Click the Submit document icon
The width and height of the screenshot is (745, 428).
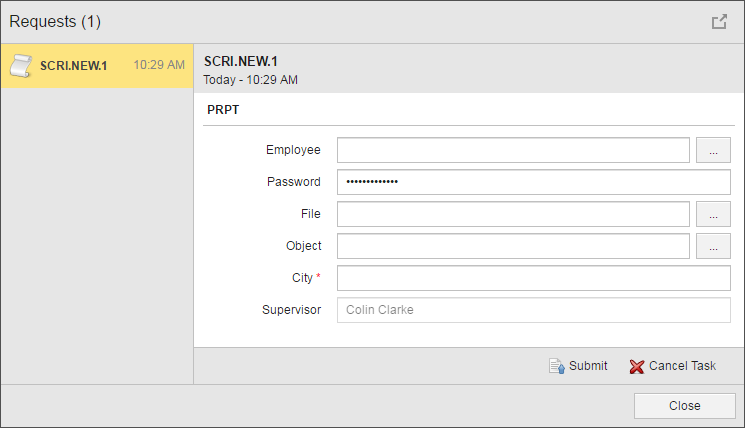tap(557, 366)
